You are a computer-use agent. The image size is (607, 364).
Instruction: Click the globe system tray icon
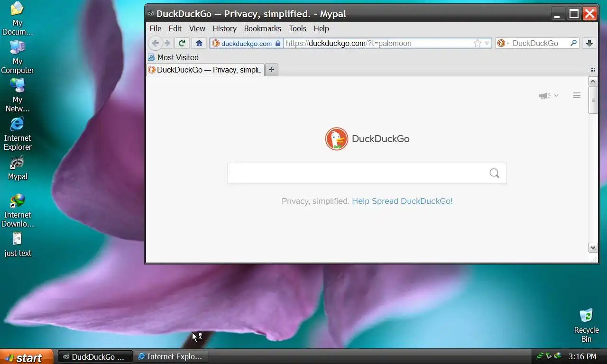[557, 356]
